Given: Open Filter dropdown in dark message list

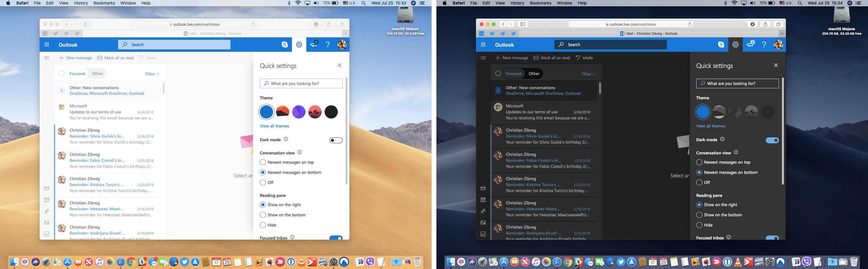Looking at the screenshot, I should tap(588, 74).
